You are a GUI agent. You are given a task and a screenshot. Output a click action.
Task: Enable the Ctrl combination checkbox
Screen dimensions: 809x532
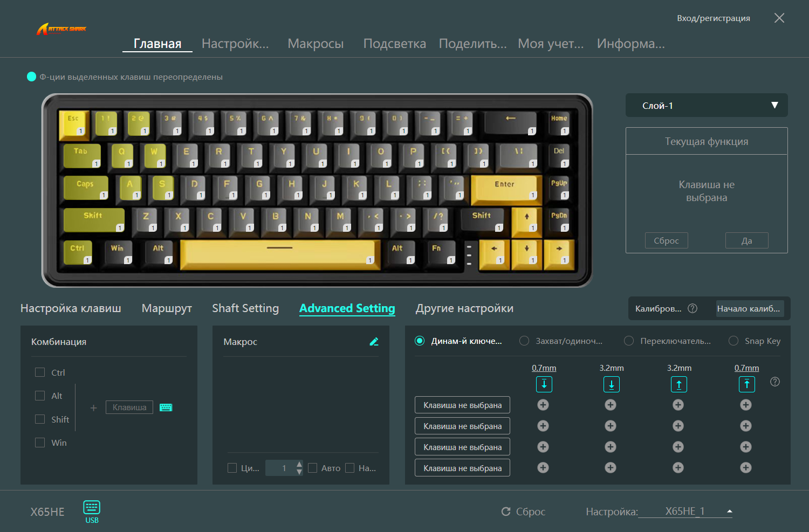click(x=40, y=372)
